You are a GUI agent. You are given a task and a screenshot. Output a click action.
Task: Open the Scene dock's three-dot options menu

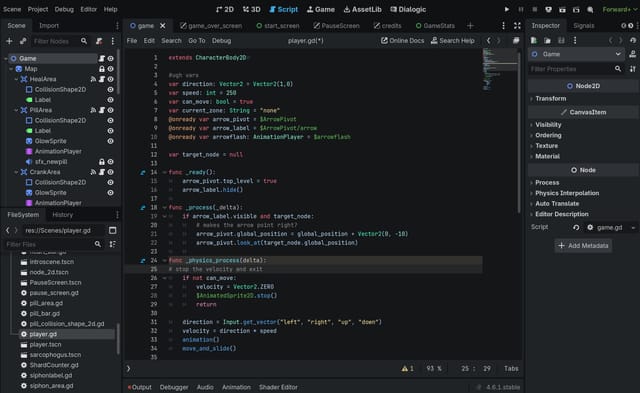[113, 41]
